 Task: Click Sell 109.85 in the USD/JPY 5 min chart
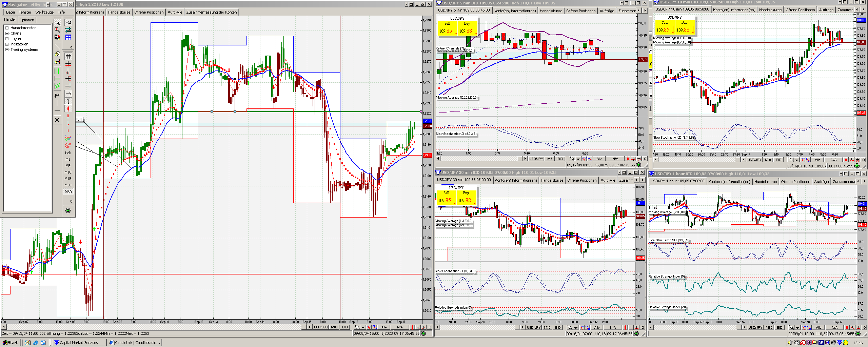click(x=447, y=28)
